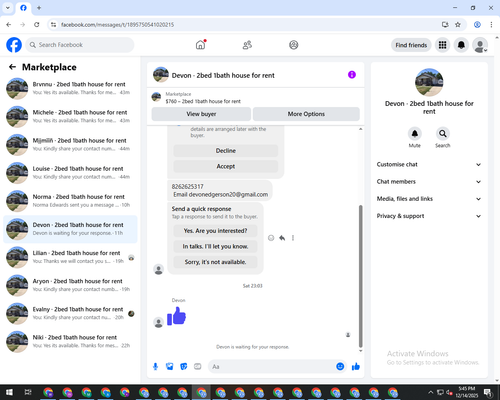
Task: Open Chrome three-dot menu
Action: point(491,25)
